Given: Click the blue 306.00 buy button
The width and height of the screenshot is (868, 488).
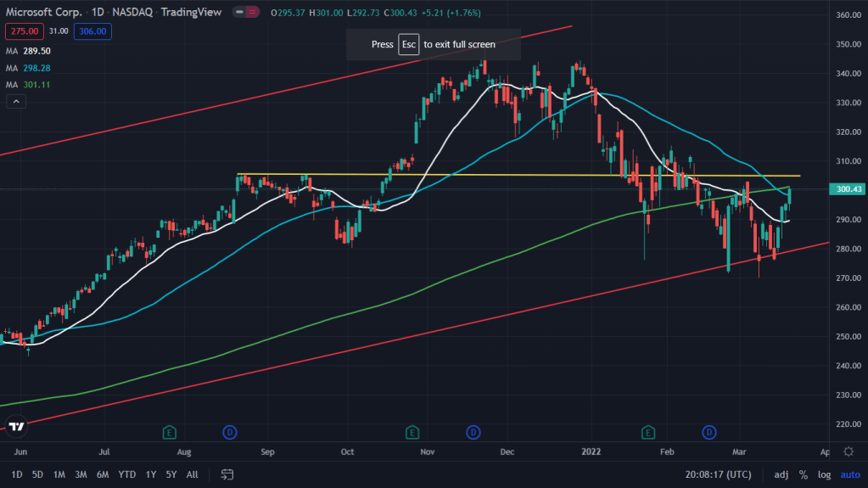Looking at the screenshot, I should click(92, 31).
